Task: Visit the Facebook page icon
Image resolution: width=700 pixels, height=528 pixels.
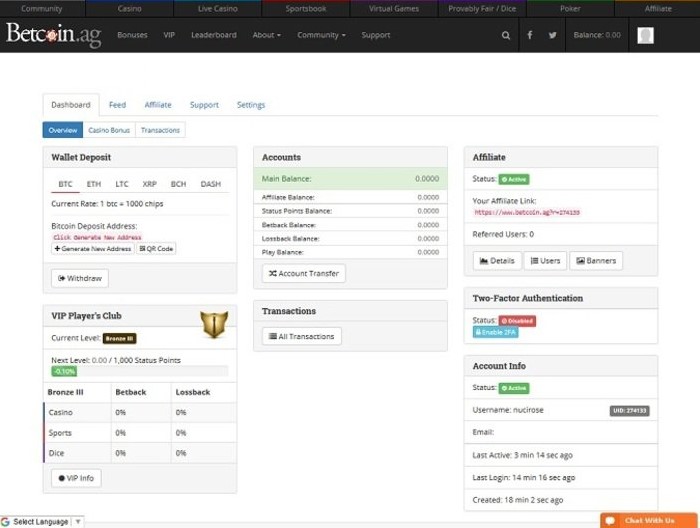Action: click(529, 35)
